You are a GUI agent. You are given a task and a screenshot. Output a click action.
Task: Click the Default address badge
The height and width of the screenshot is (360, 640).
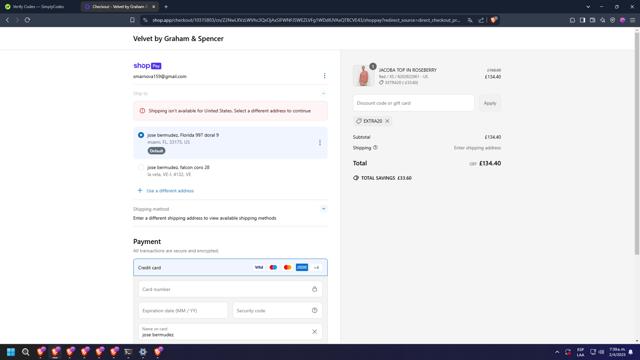coord(156,151)
